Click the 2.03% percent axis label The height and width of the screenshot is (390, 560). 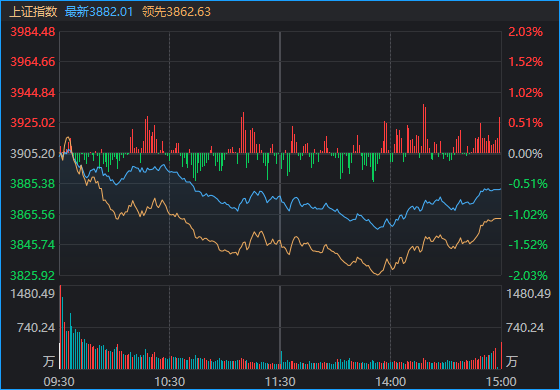(526, 32)
